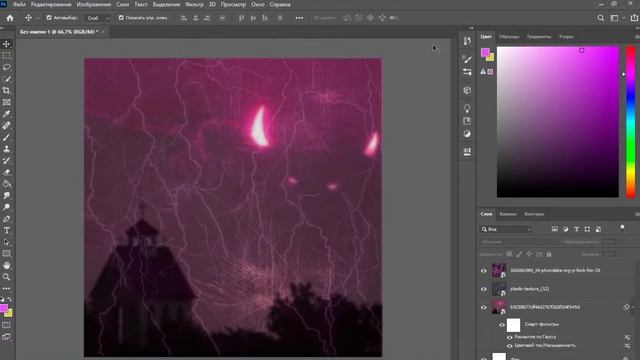Image resolution: width=640 pixels, height=360 pixels.
Task: Switch to the Градиенты tab
Action: coord(539,37)
